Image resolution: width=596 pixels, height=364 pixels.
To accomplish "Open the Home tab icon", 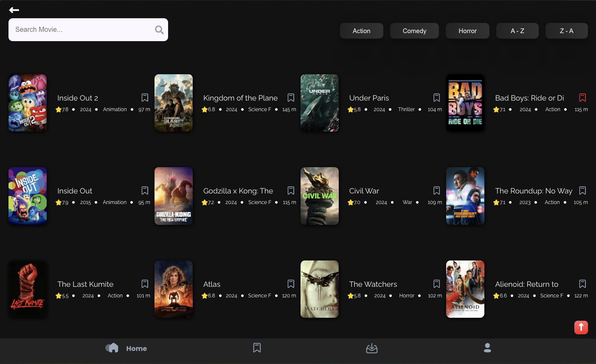I will pyautogui.click(x=112, y=348).
